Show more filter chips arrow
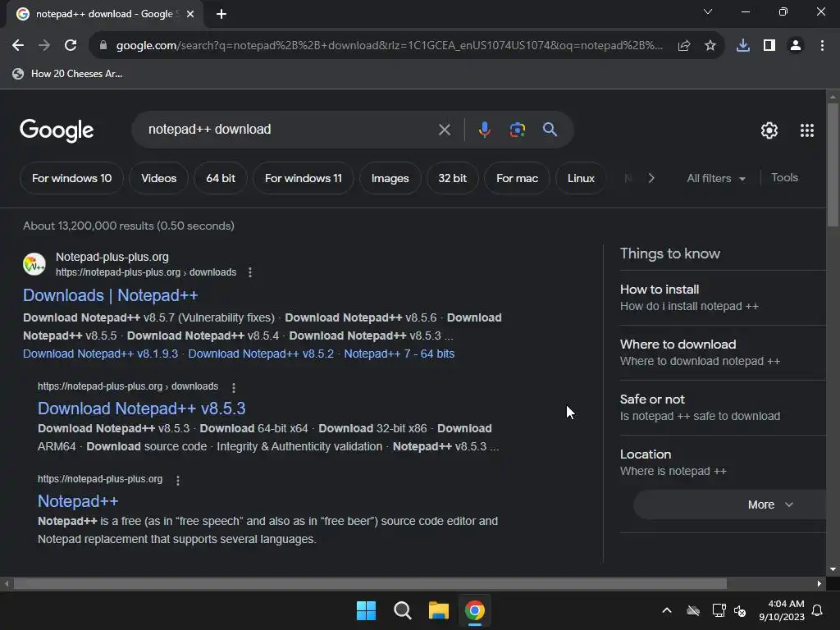The width and height of the screenshot is (840, 630). (651, 178)
